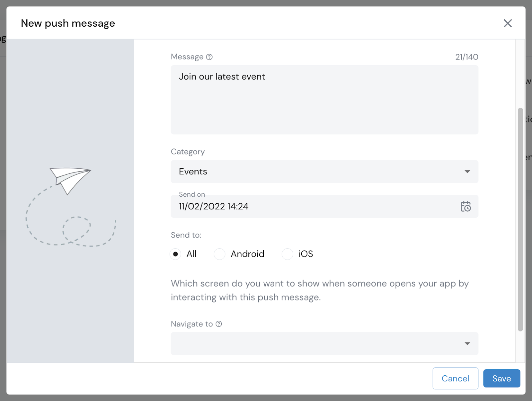The image size is (532, 401).
Task: Expand the empty Navigate to dropdown
Action: (325, 343)
